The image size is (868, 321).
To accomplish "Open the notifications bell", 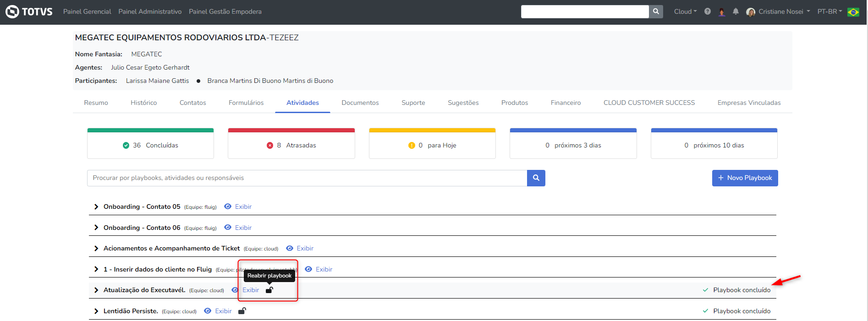I will (736, 11).
